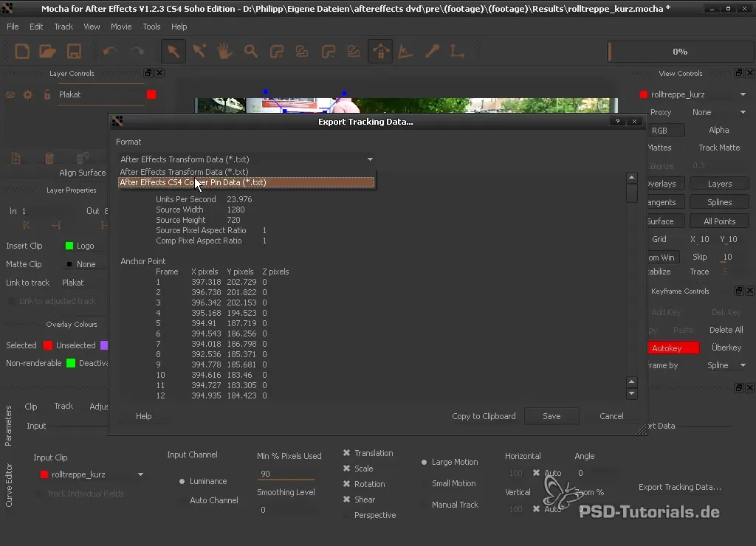Image resolution: width=756 pixels, height=546 pixels.
Task: Change the Non-renderable green overlay colour
Action: point(71,363)
